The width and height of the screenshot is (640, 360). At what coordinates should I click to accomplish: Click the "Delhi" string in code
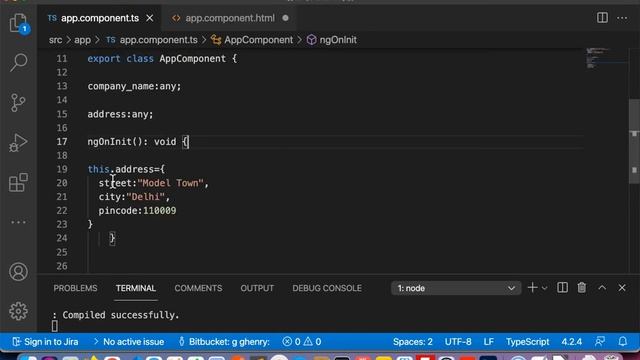click(145, 197)
